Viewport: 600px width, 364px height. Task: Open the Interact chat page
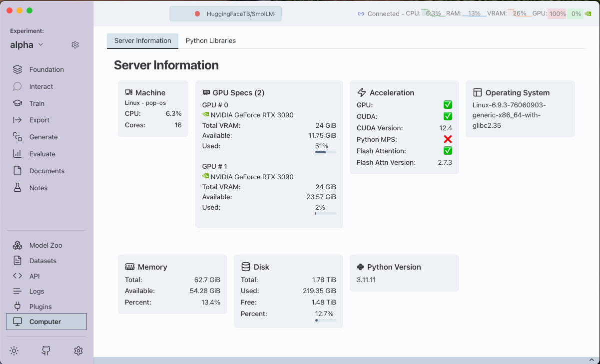point(41,86)
